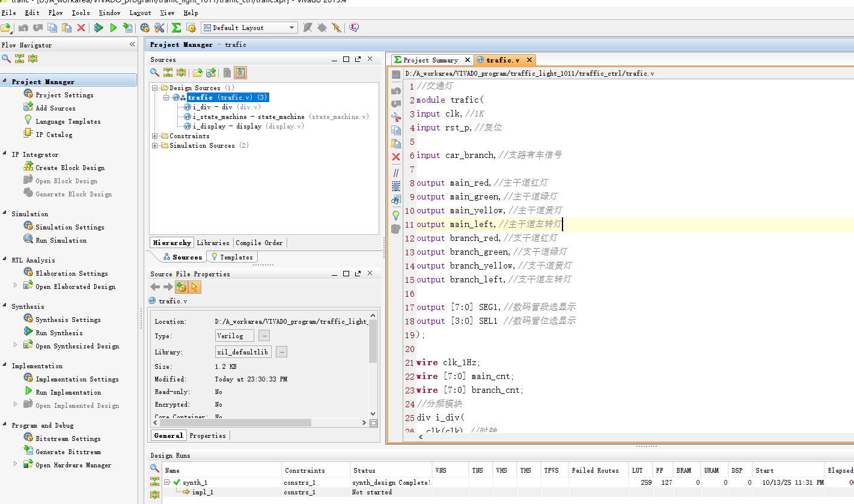Click the green Sigma Project Summary toolbar icon
Screen dimensions: 854x504
(176, 28)
